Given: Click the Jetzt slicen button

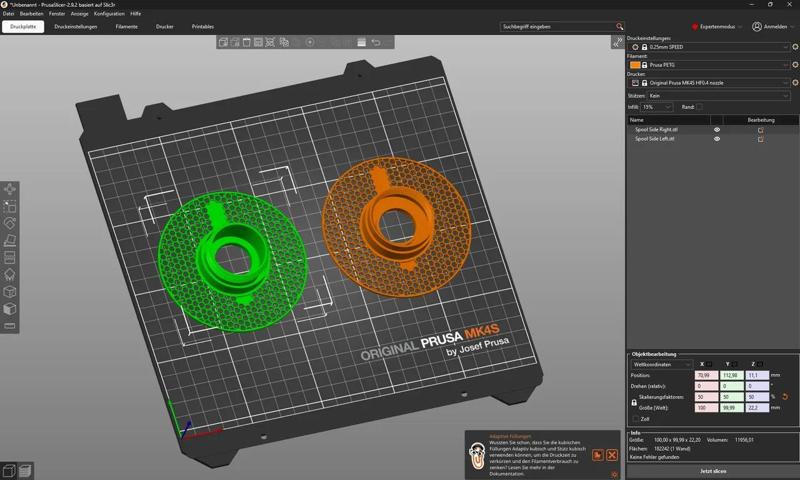Looking at the screenshot, I should (x=713, y=471).
